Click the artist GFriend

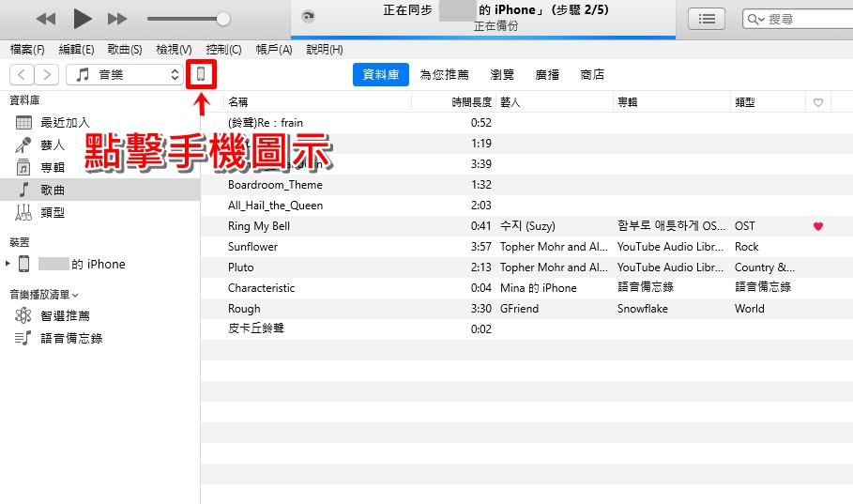coord(519,309)
